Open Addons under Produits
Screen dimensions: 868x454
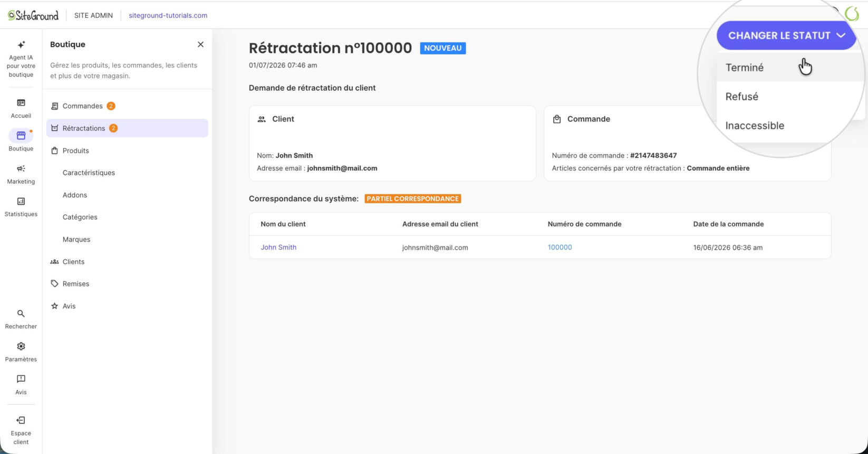pos(75,195)
